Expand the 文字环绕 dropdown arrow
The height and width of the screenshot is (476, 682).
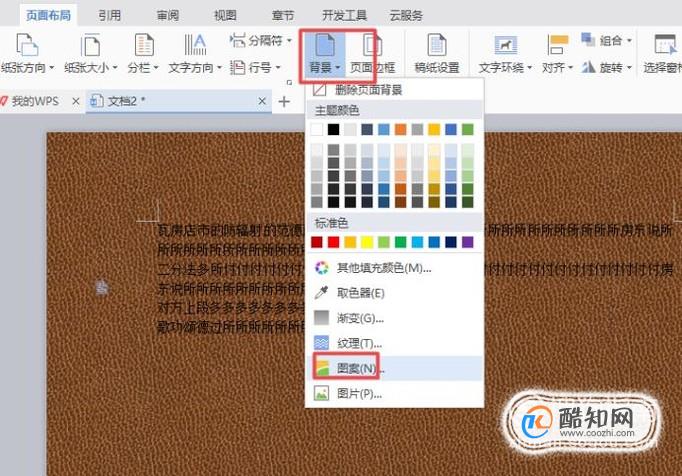pyautogui.click(x=530, y=67)
